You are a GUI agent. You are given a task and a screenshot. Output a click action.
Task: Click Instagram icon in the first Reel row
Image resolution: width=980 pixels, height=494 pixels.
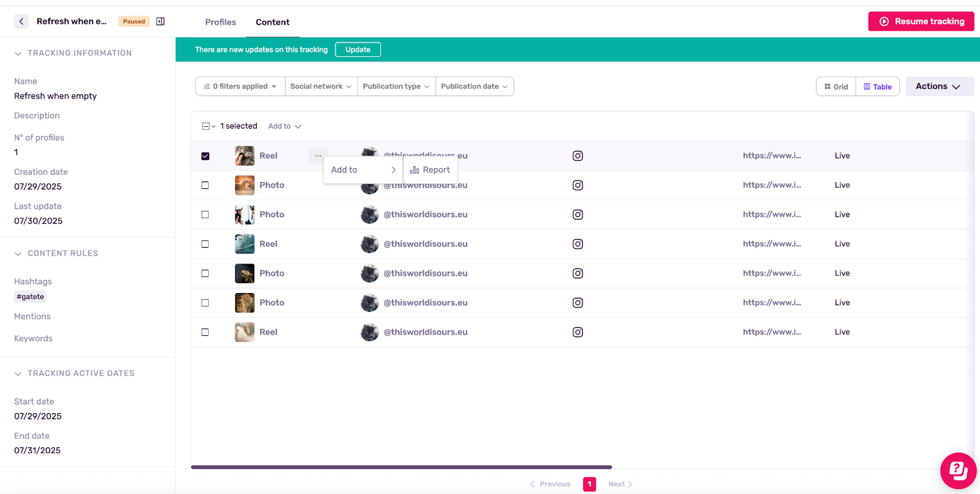pos(578,156)
